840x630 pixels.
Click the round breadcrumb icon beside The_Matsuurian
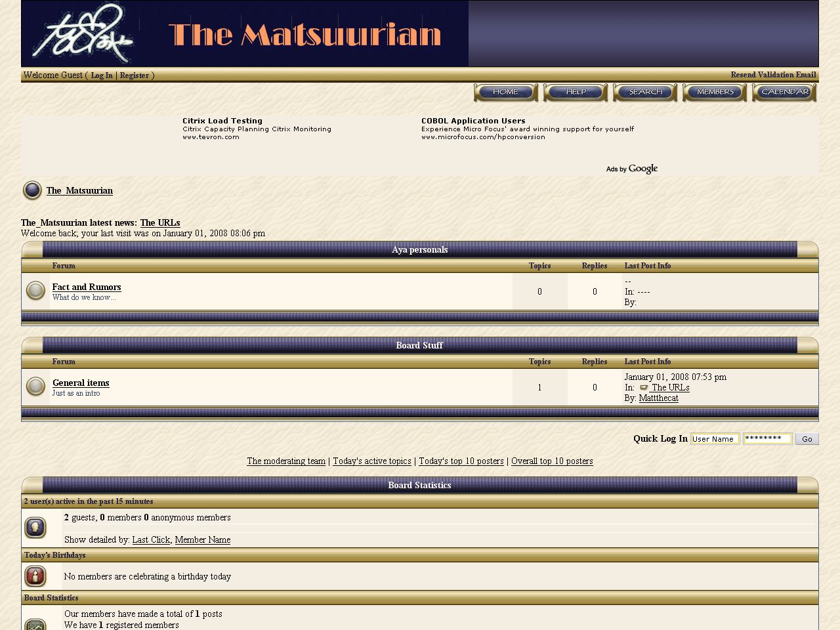tap(32, 190)
